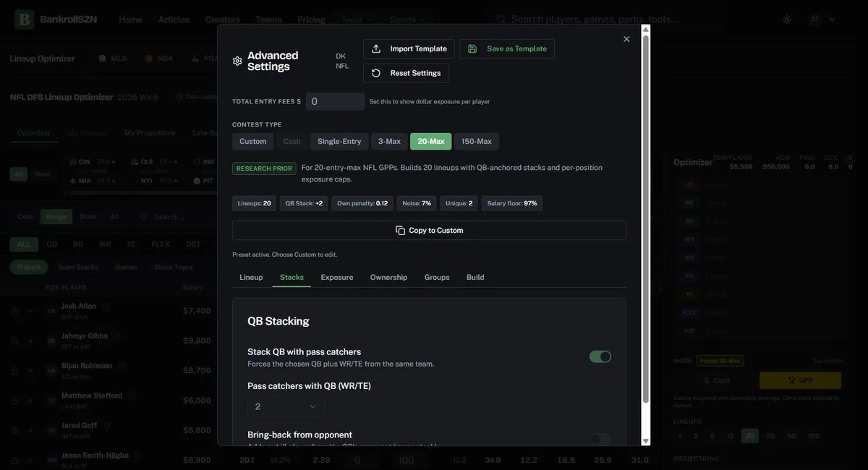This screenshot has height=470, width=868.
Task: Open the user avatar in the top bar
Action: point(815,20)
